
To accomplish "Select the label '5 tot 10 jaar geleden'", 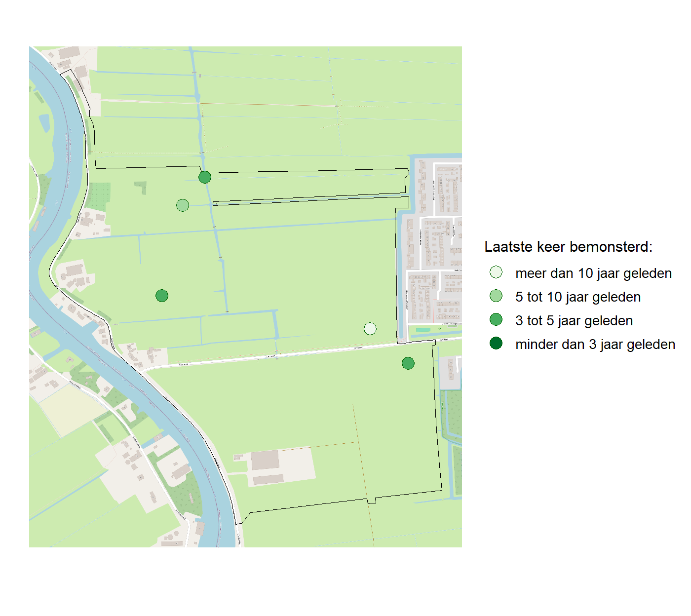I will (x=578, y=297).
